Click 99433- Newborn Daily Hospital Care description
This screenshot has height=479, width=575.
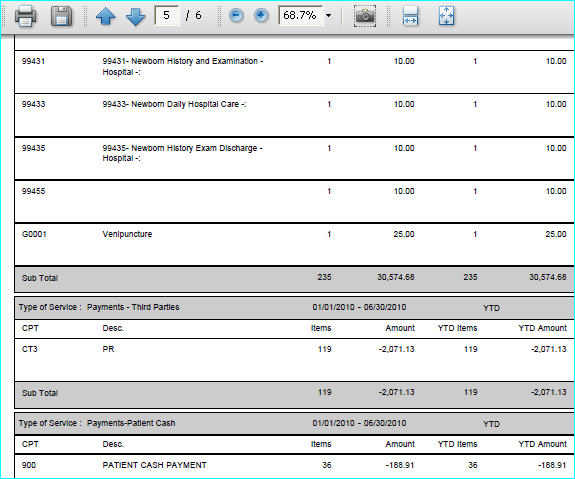(x=174, y=104)
